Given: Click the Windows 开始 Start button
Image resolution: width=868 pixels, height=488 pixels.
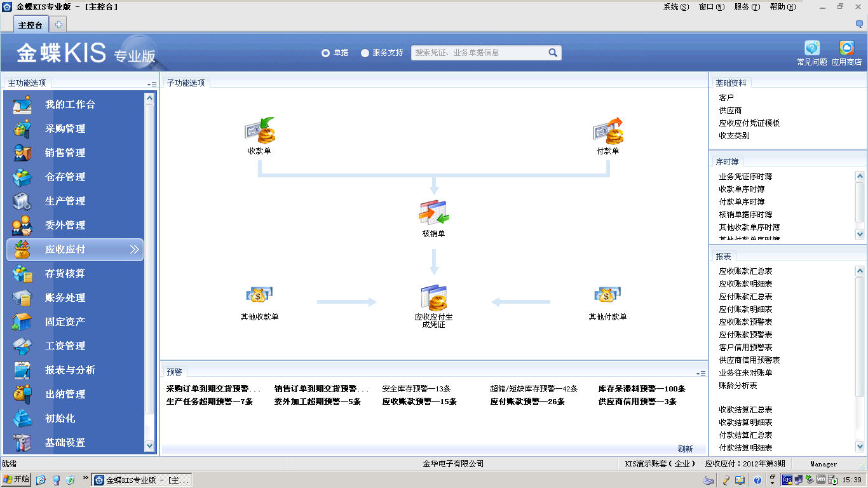Looking at the screenshot, I should (17, 480).
